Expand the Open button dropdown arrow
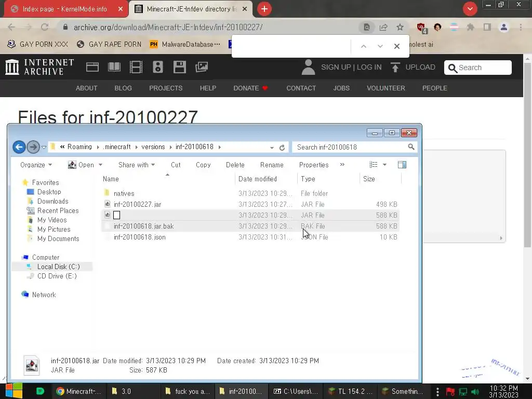This screenshot has height=399, width=532. (100, 165)
